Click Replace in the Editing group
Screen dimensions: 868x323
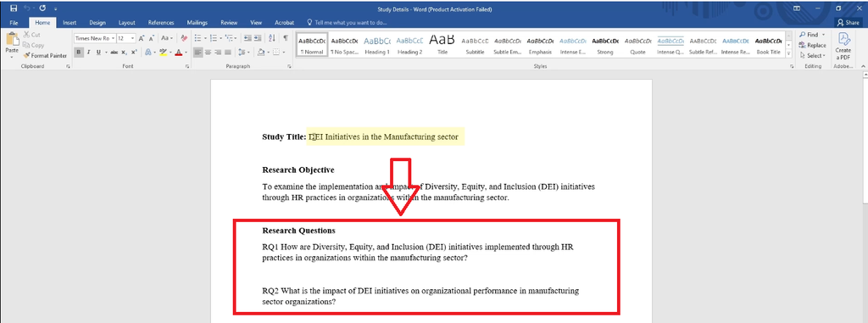click(812, 45)
